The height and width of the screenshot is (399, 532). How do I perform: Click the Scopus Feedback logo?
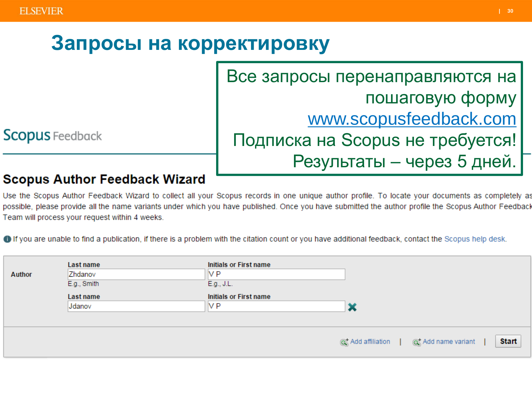53,136
